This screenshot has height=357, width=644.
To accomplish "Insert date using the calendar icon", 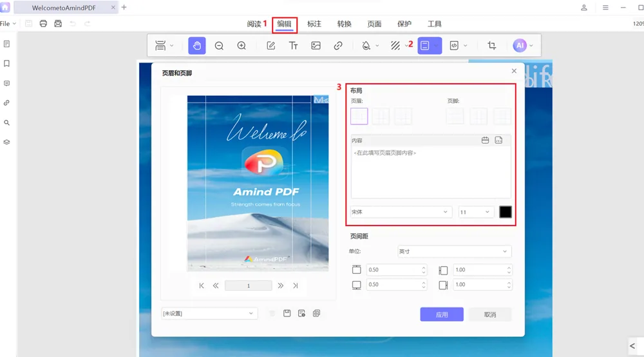I will coord(485,140).
